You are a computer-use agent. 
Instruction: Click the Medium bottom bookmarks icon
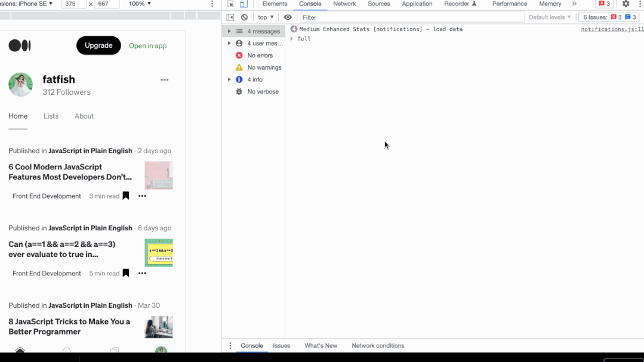coord(114,350)
